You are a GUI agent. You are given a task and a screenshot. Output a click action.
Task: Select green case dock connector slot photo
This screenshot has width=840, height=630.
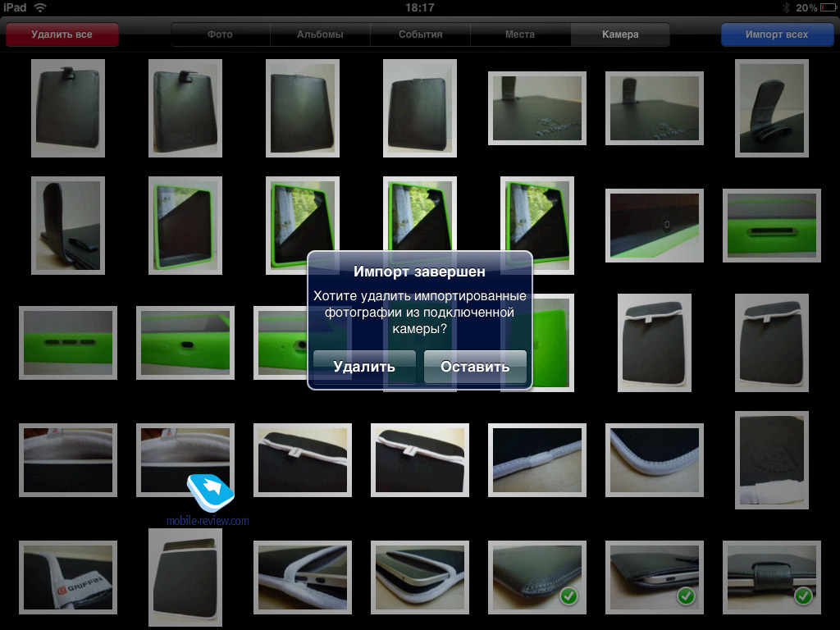[772, 226]
